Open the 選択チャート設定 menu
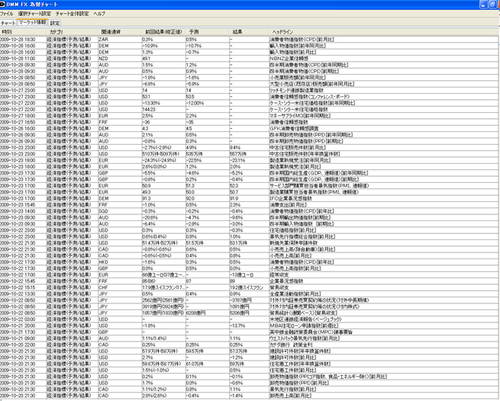500x401 pixels. (34, 14)
